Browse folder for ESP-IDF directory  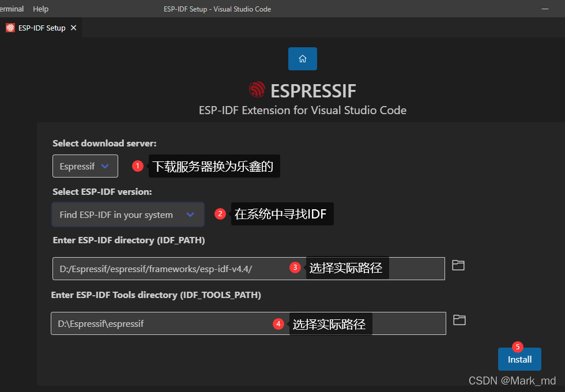point(458,266)
